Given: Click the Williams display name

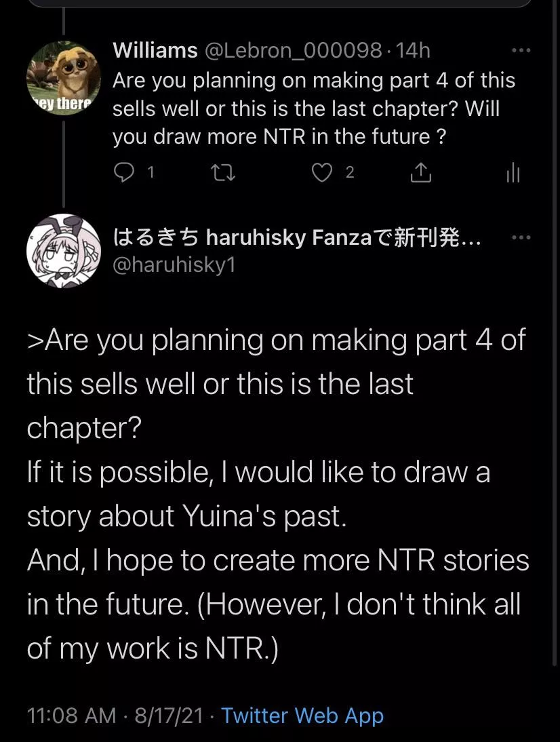Looking at the screenshot, I should coord(155,50).
